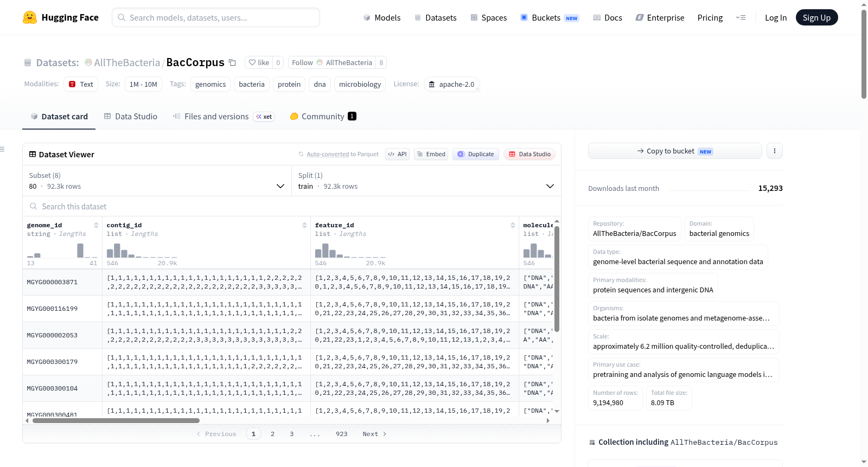The width and height of the screenshot is (868, 467).
Task: Open the navigation overflow menu icon
Action: coord(741,18)
